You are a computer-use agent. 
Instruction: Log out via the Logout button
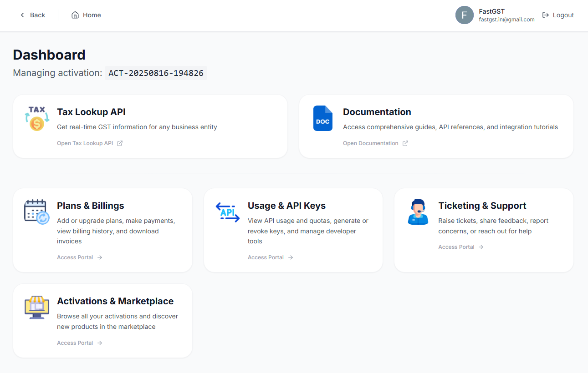558,15
